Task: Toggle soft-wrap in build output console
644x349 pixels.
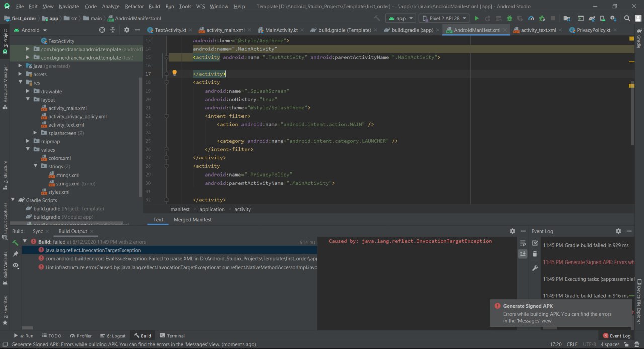Action: [x=523, y=243]
